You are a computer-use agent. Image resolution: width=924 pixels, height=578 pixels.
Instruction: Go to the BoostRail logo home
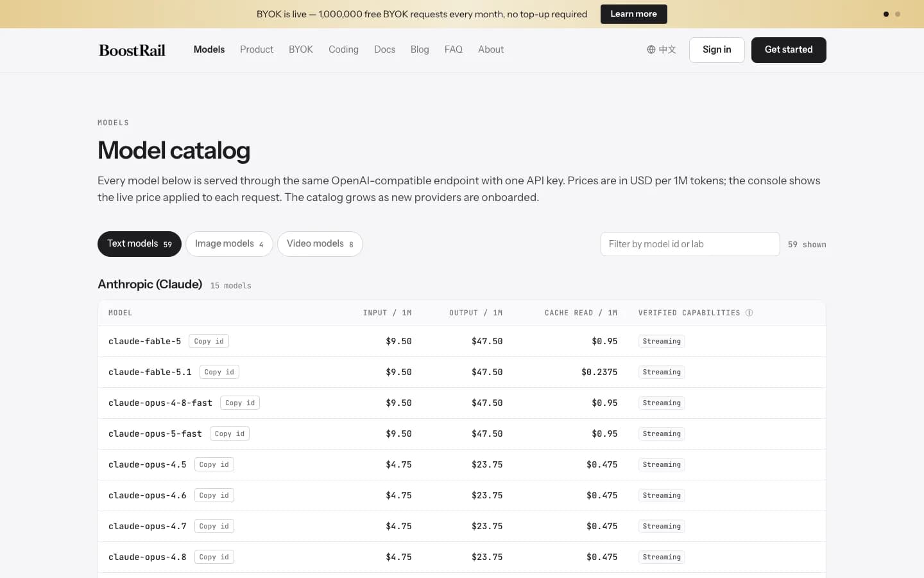click(x=132, y=50)
